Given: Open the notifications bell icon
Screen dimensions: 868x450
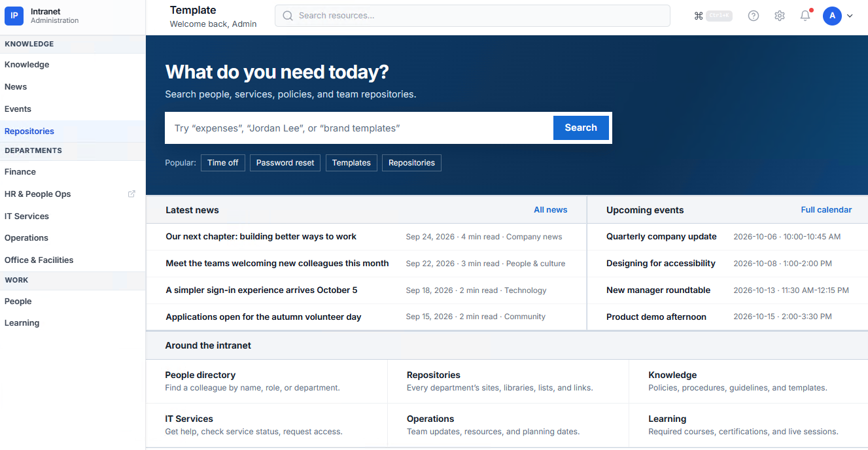Looking at the screenshot, I should 805,16.
